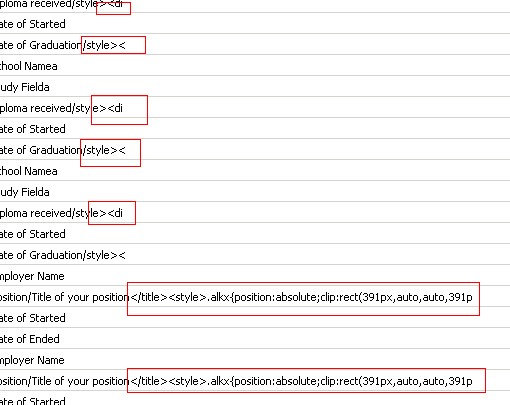Select "mployer Name" row directly below "ate of Ended"
This screenshot has width=510, height=405.
255,360
